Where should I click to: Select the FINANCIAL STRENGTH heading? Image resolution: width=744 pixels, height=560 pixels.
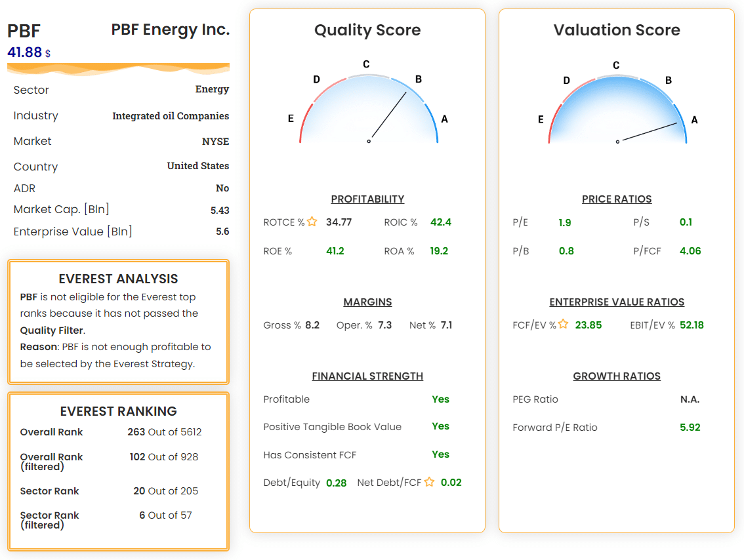[x=367, y=376]
